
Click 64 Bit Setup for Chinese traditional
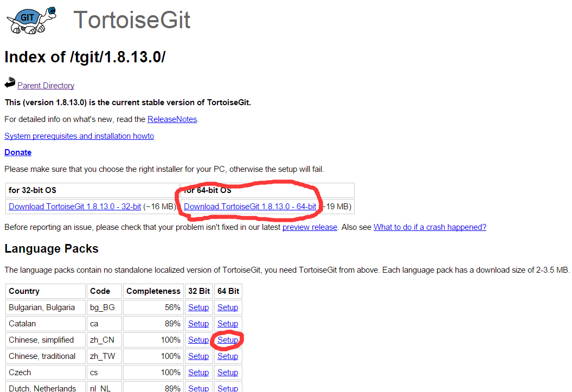click(x=228, y=356)
